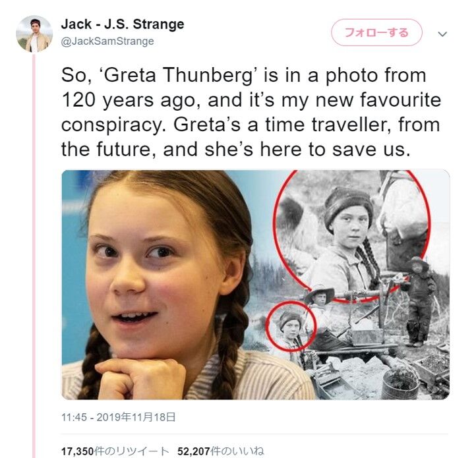Open Jack's profile avatar picture
The width and height of the screenshot is (476, 458).
[34, 34]
